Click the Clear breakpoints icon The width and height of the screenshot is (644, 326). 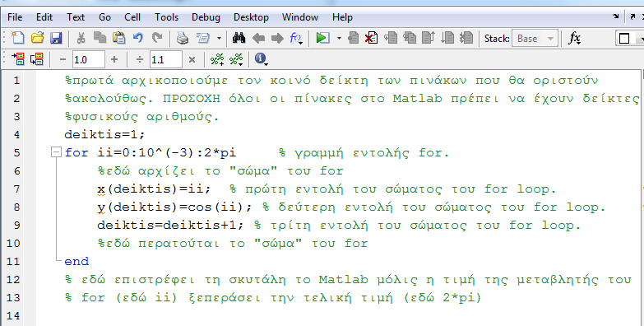(372, 38)
